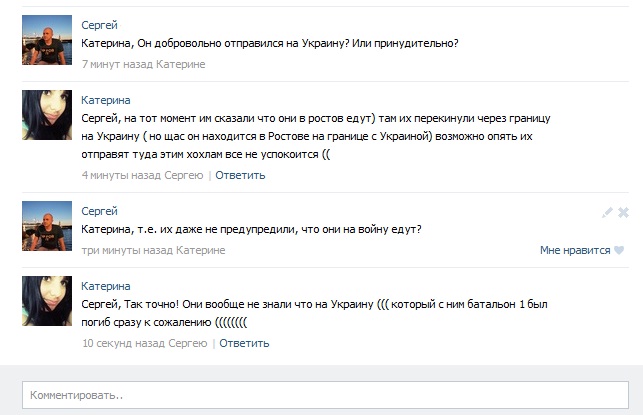The width and height of the screenshot is (643, 415).
Task: Open Катерина's profile from second comment name
Action: 105,100
